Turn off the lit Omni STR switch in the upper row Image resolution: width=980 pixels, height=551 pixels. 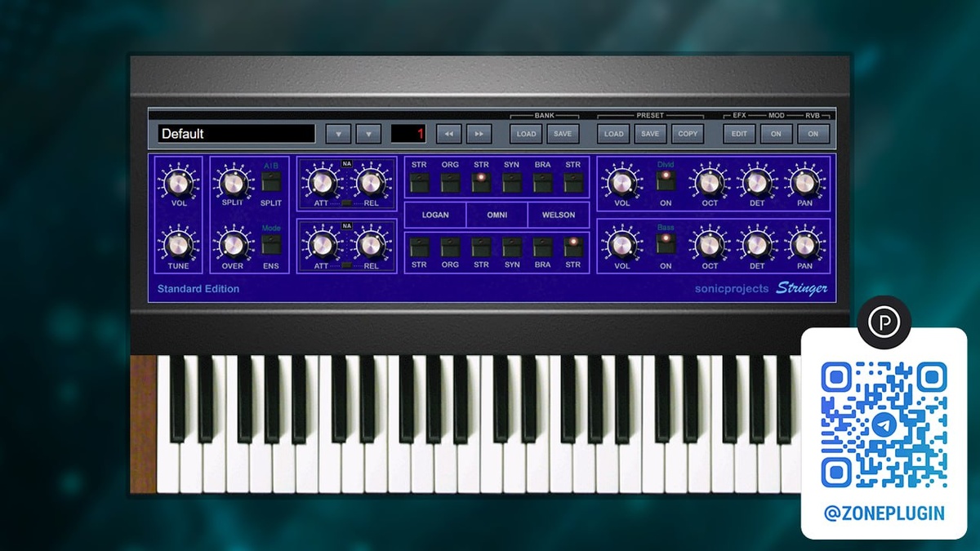click(x=481, y=182)
